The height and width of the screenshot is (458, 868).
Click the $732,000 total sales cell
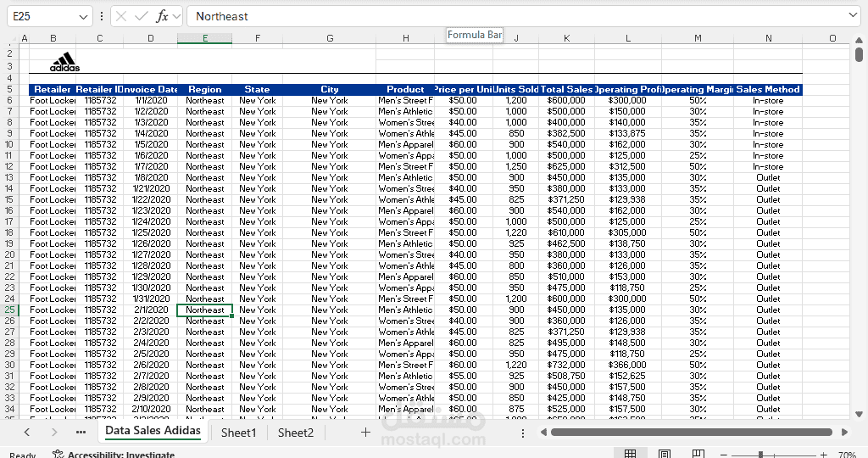566,365
